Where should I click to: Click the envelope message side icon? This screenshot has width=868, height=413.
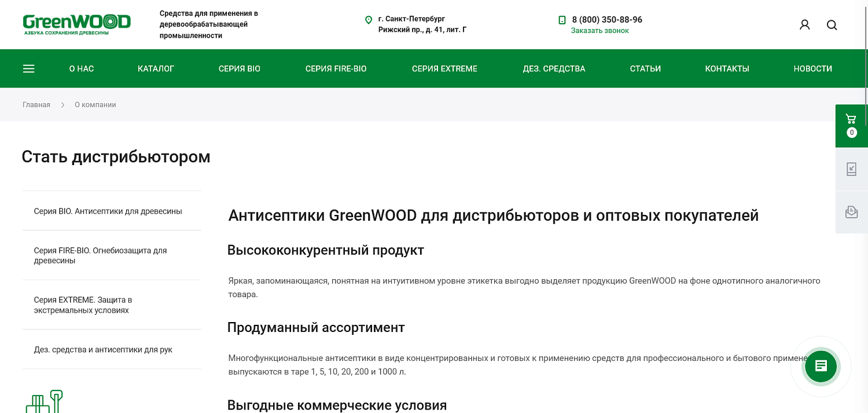[851, 212]
